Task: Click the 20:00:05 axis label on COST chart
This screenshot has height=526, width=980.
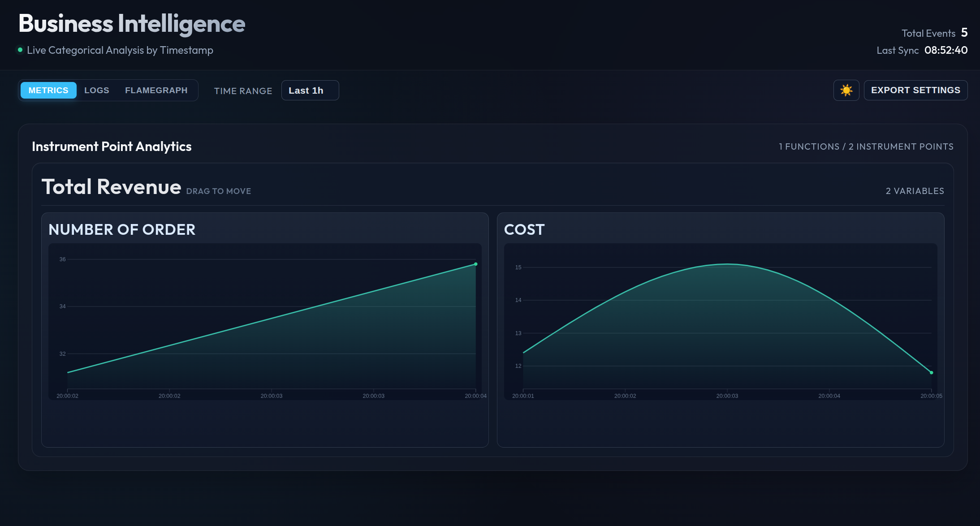Action: (x=931, y=396)
